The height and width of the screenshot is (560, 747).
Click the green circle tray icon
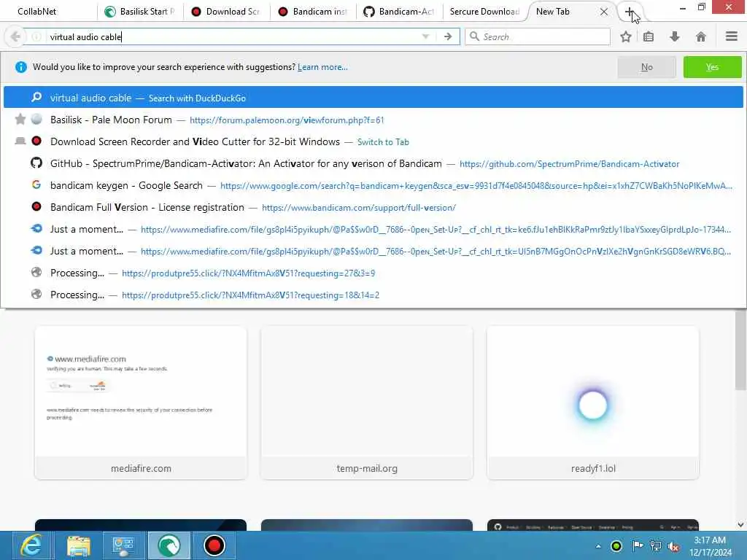(616, 546)
